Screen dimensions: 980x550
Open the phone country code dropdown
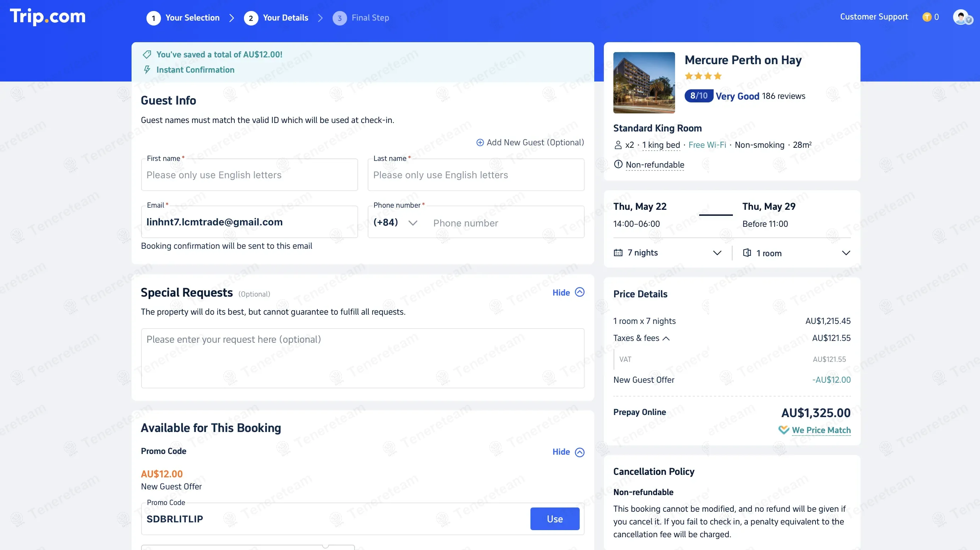pyautogui.click(x=396, y=223)
